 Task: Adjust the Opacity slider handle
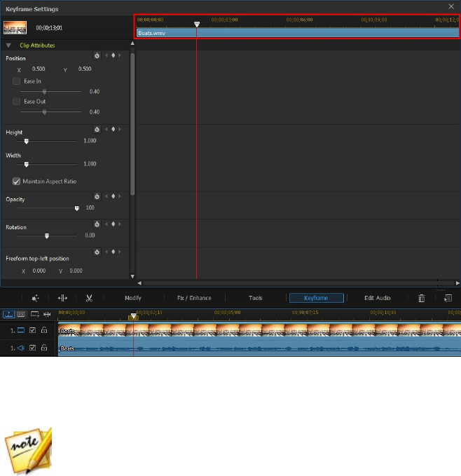(x=77, y=208)
